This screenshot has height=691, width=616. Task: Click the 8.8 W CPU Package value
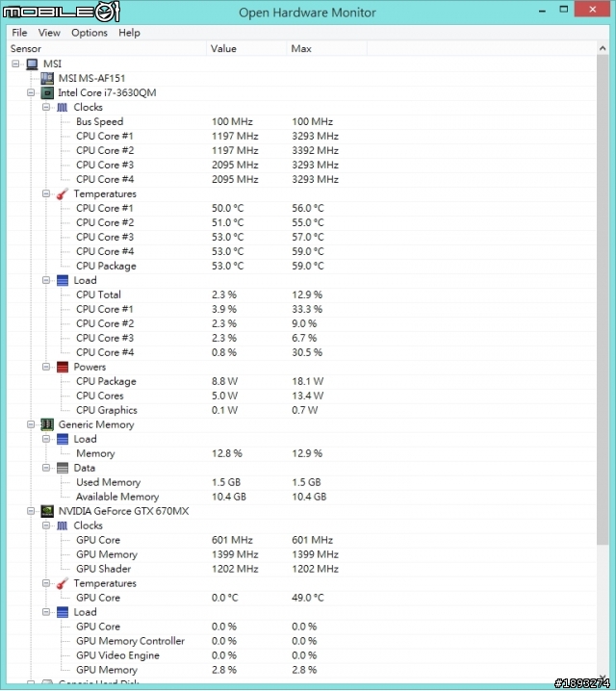[224, 381]
